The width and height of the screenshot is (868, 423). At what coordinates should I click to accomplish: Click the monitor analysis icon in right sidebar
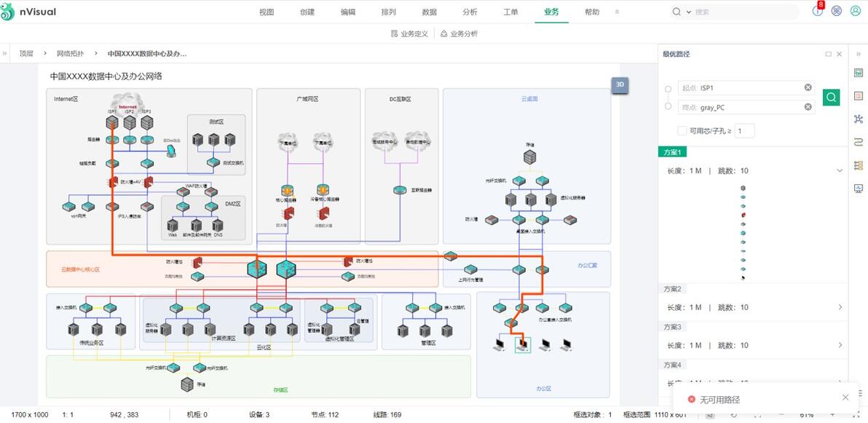click(x=859, y=188)
